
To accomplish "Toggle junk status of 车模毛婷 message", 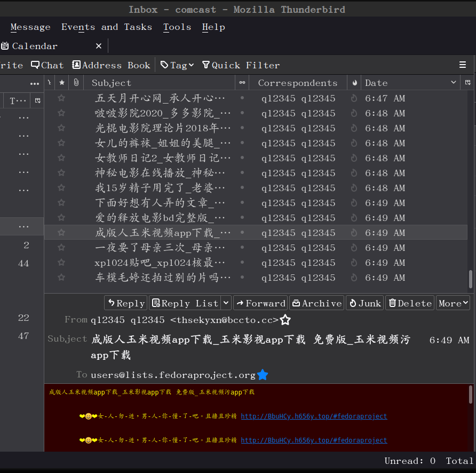I will tap(354, 278).
